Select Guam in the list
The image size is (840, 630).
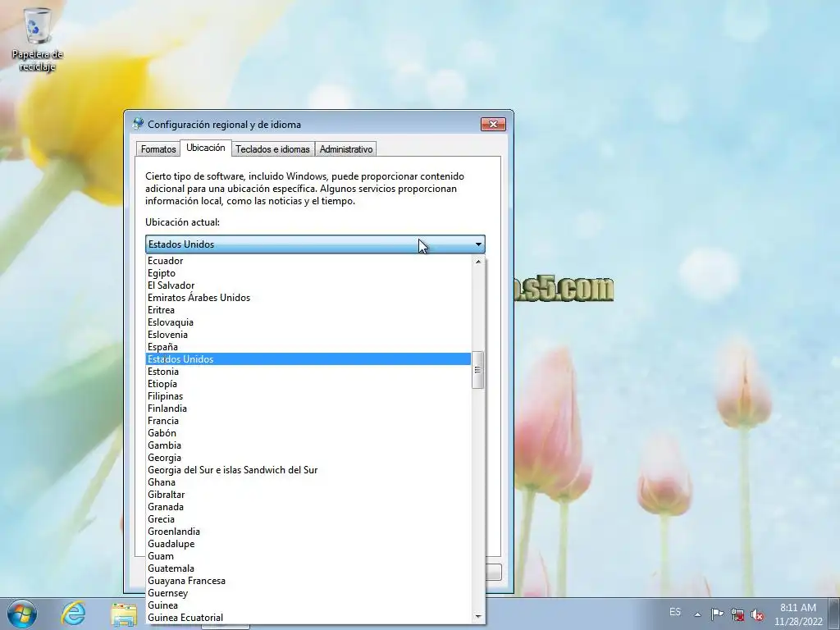click(308, 557)
